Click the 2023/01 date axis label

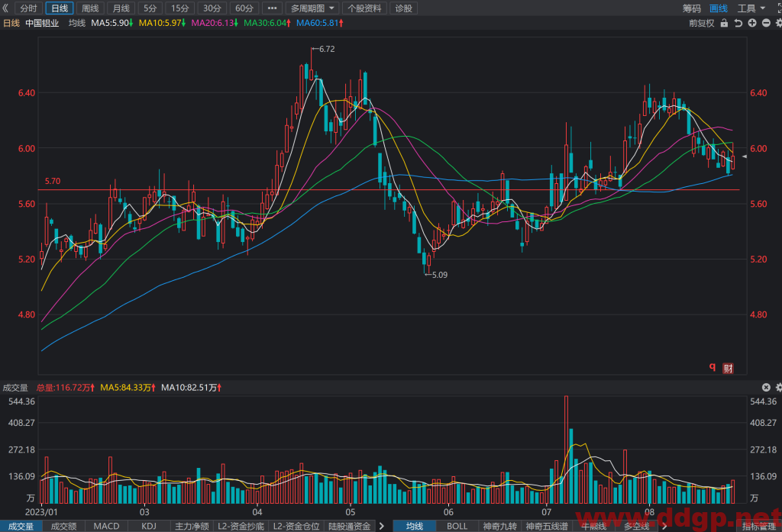click(x=41, y=512)
